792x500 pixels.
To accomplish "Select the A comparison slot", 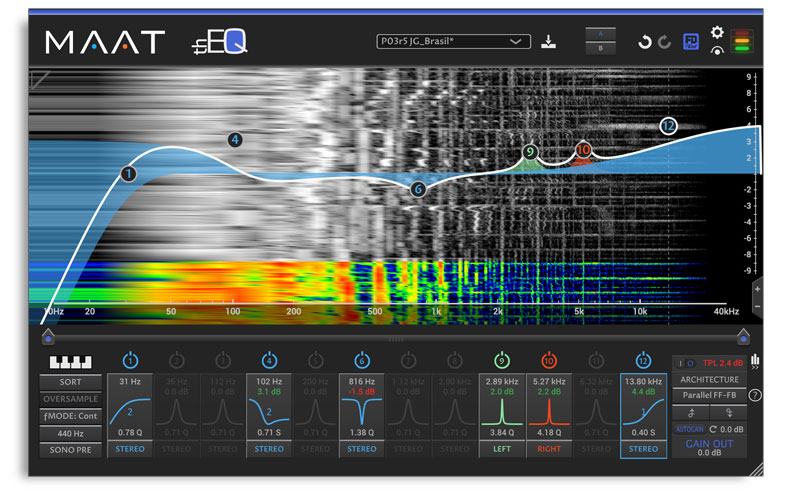I will click(x=600, y=33).
